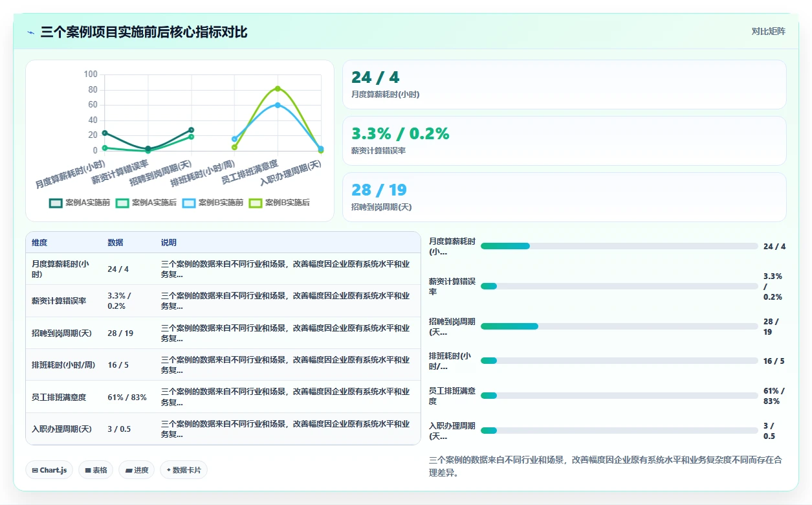The image size is (812, 505).
Task: Click the 数据 table column header
Action: 115,242
